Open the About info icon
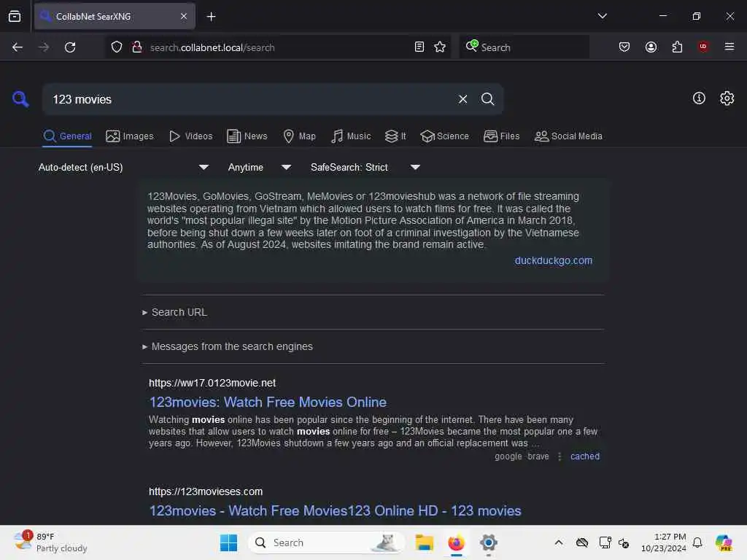Image resolution: width=747 pixels, height=560 pixels. pyautogui.click(x=699, y=98)
